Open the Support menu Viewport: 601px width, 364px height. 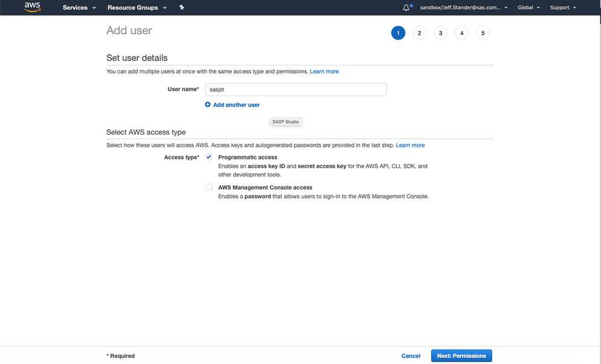click(562, 8)
